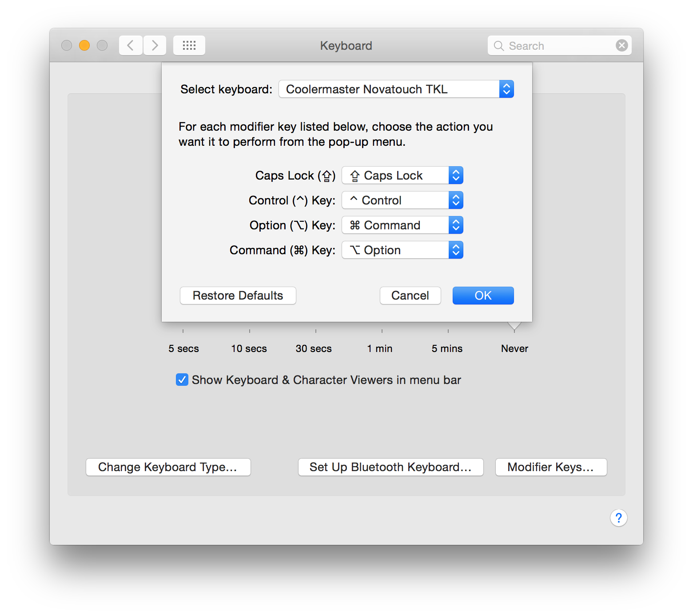This screenshot has height=616, width=693.
Task: Open Help via the question mark icon
Action: 618,518
